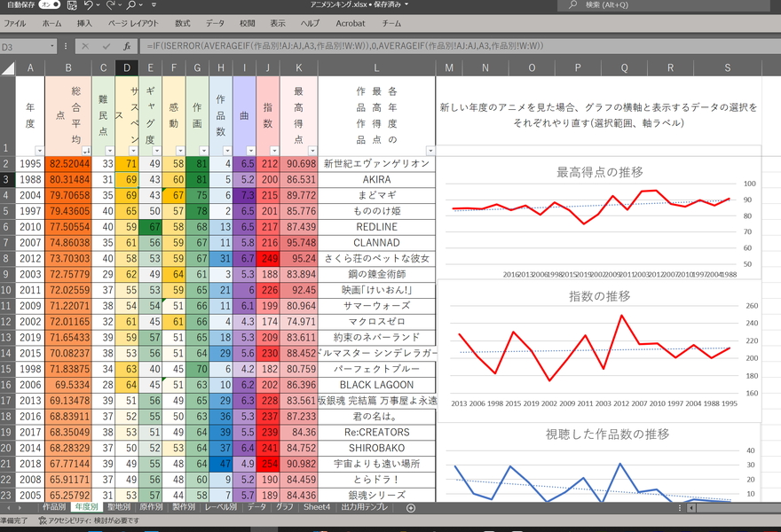
Task: Click the formula bar Cancel (X) icon
Action: (85, 46)
